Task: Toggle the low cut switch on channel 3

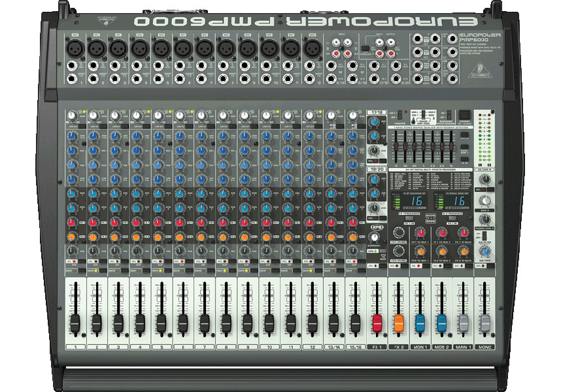Action: [x=124, y=126]
